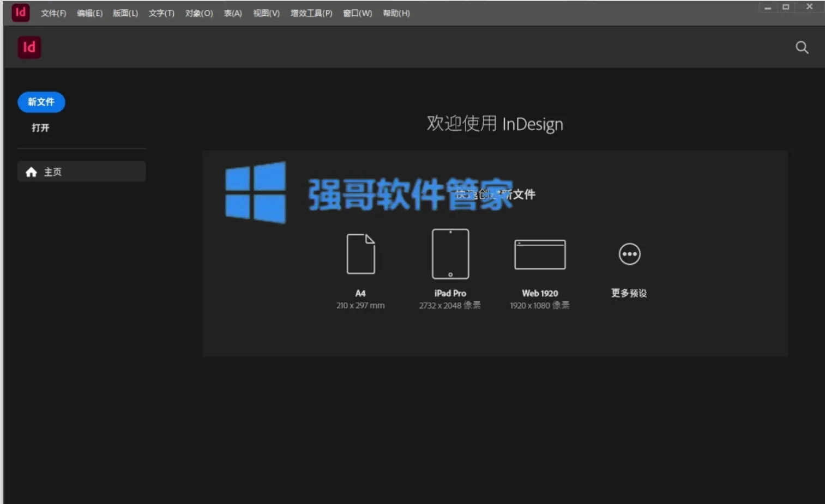Viewport: 825px width, 504px height.
Task: Click the 欢迎使用 InDesign heading
Action: click(x=495, y=124)
